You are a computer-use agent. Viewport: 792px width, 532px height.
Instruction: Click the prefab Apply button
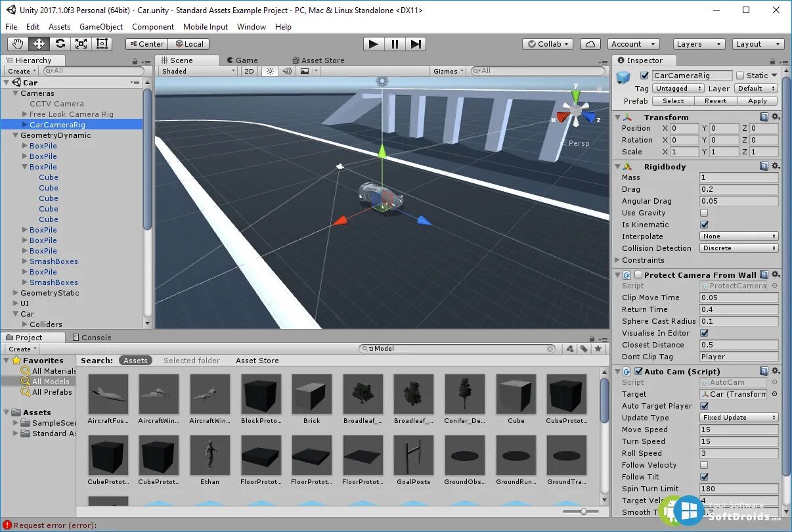click(x=757, y=101)
